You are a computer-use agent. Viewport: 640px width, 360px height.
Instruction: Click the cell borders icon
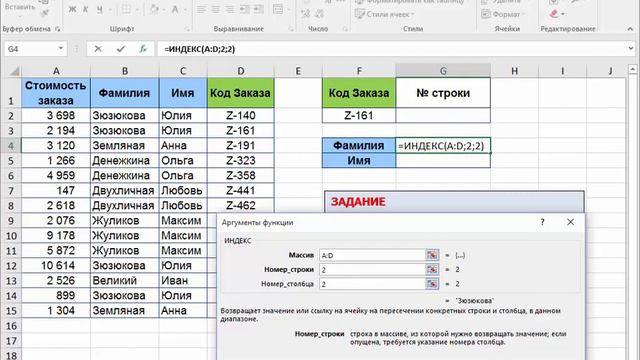click(127, 9)
